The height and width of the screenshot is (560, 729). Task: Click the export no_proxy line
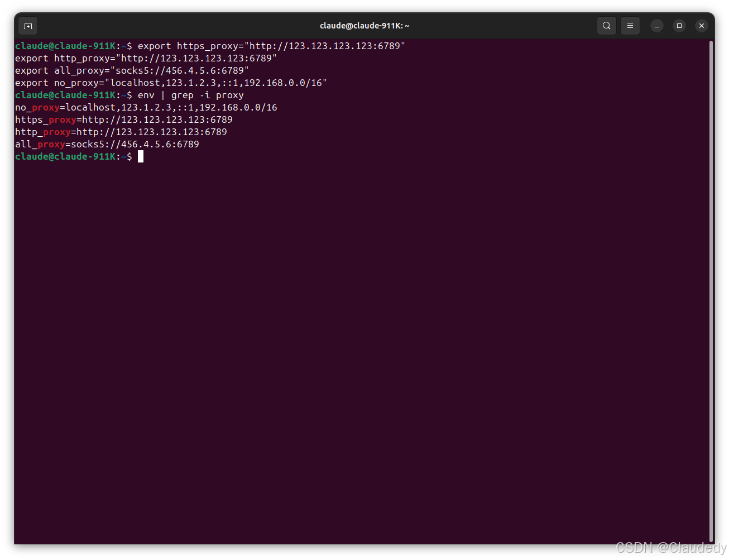click(x=171, y=83)
